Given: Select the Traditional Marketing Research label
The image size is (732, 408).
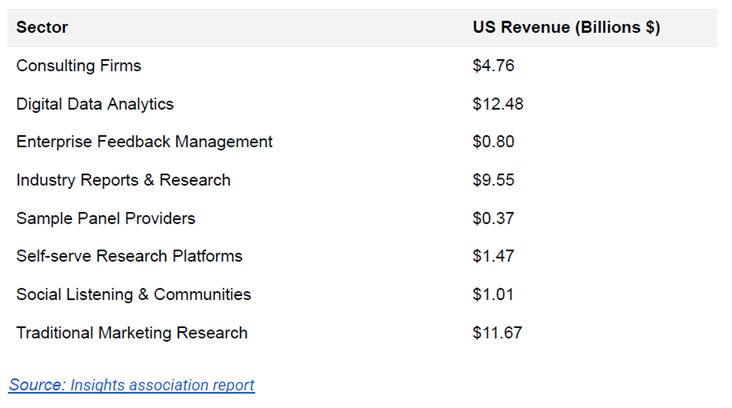Looking at the screenshot, I should 132,332.
